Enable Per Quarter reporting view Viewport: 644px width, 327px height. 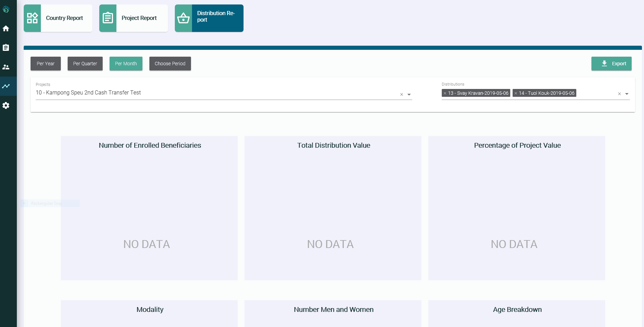pyautogui.click(x=85, y=64)
